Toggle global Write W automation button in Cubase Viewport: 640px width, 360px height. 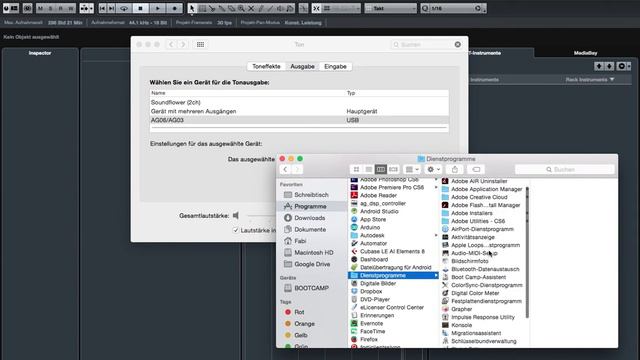[x=71, y=8]
